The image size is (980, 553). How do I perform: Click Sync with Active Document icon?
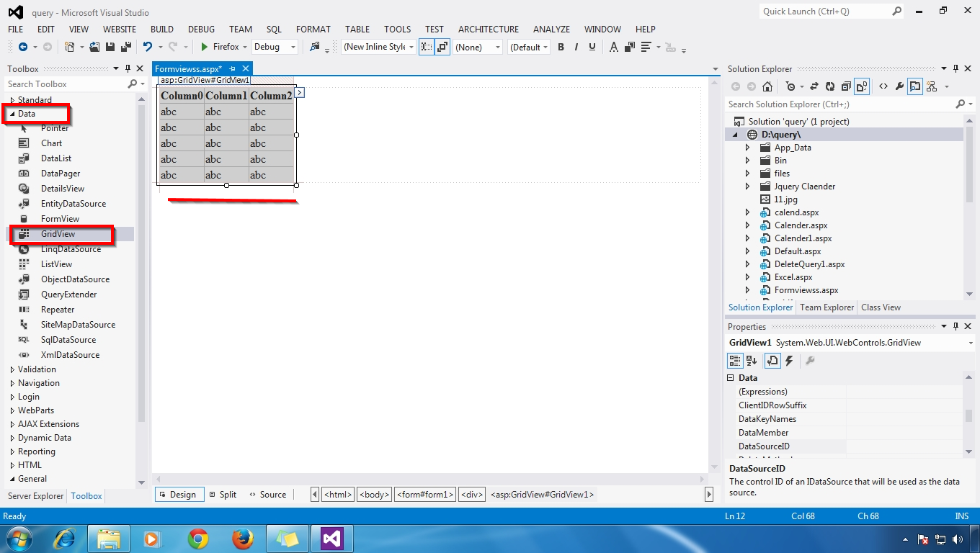tap(814, 86)
